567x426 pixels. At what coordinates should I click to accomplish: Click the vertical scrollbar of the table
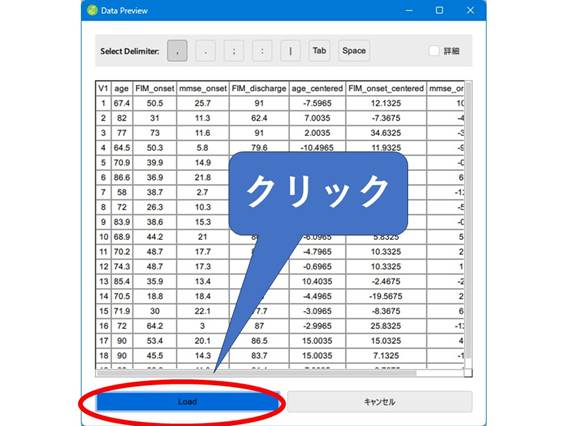point(468,224)
